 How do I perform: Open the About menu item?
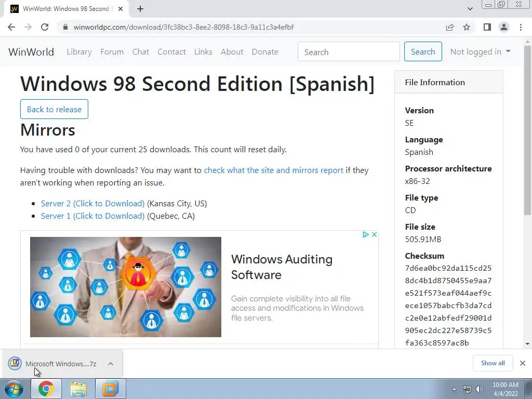click(232, 52)
